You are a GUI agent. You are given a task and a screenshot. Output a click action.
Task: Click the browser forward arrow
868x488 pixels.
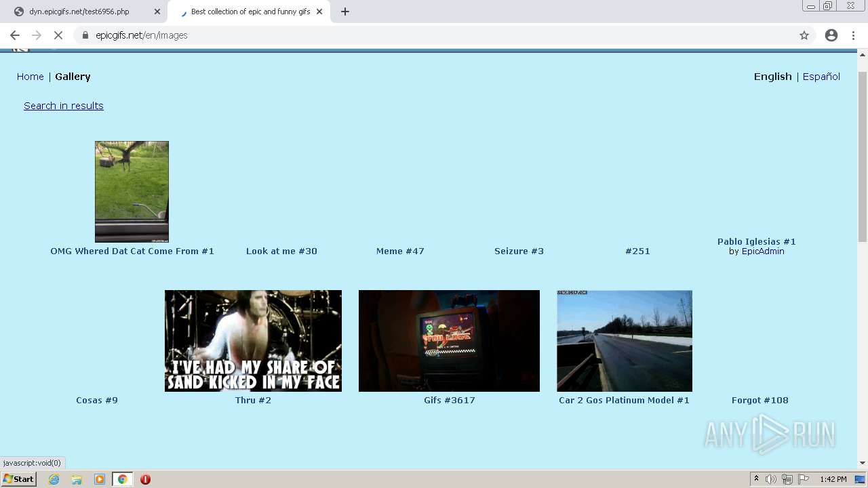coord(37,35)
